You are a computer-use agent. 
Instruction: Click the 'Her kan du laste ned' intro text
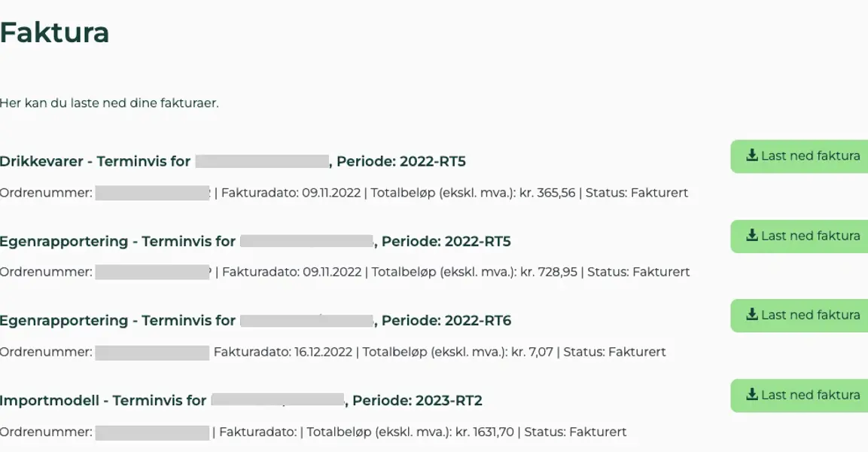(x=109, y=102)
